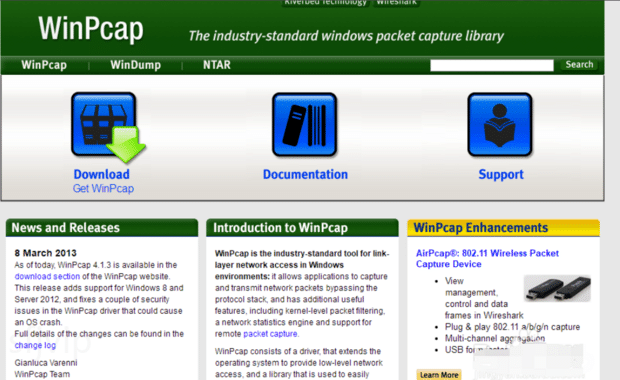The width and height of the screenshot is (620, 380).
Task: Open the Wireshark tab at top
Action: pos(396,3)
